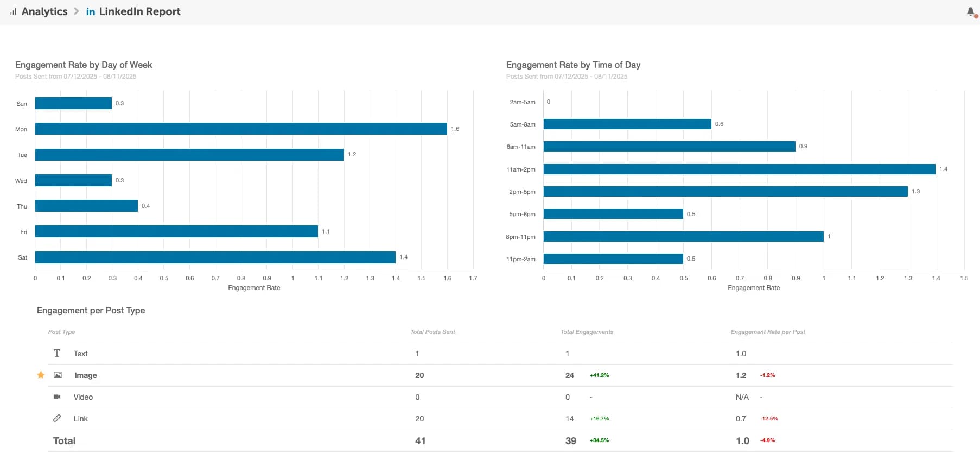This screenshot has height=472, width=980.
Task: Click the breadcrumb chevron separator
Action: coord(77,11)
